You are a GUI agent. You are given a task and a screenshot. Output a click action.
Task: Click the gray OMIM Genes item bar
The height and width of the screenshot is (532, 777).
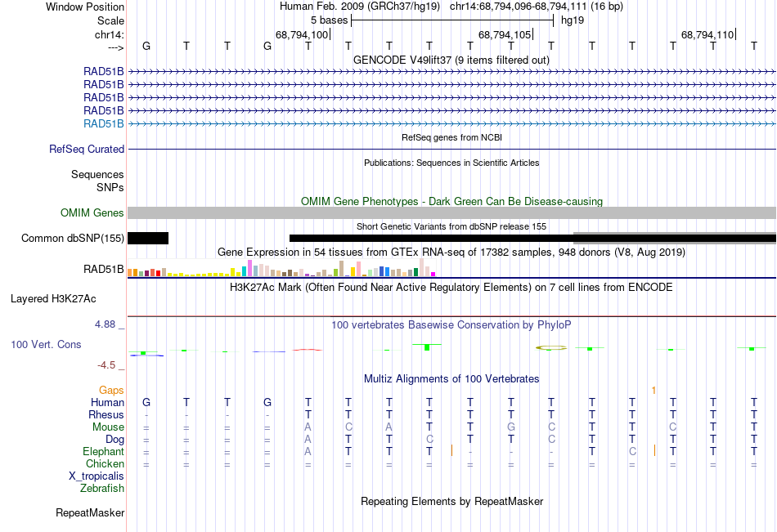point(451,213)
